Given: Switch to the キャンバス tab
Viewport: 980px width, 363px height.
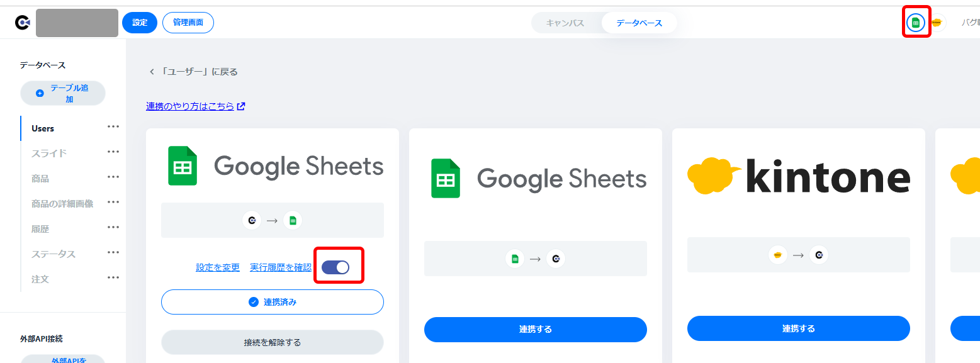Looking at the screenshot, I should tap(565, 23).
